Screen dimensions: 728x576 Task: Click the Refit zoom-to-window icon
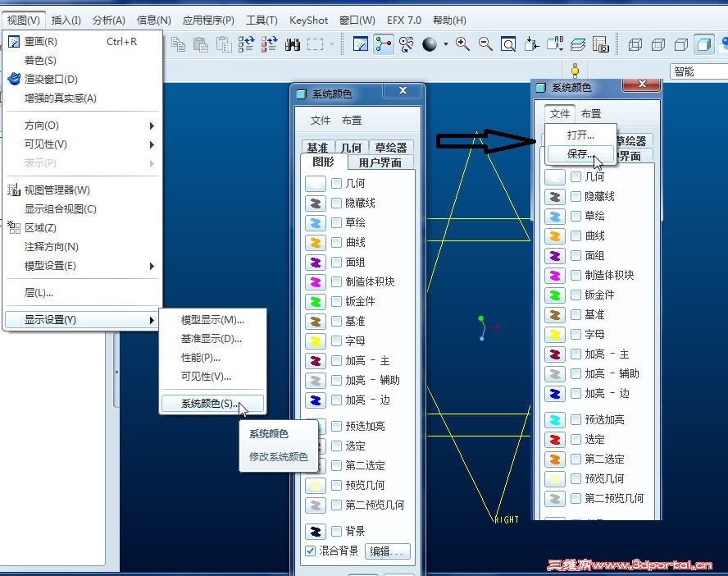508,44
